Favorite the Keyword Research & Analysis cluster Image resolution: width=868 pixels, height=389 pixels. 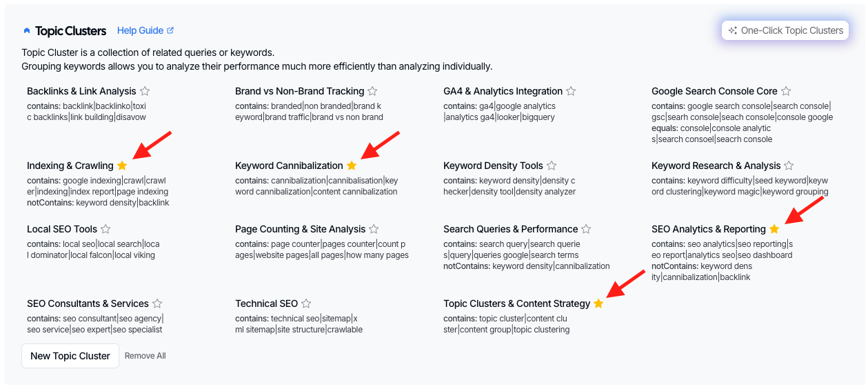789,166
